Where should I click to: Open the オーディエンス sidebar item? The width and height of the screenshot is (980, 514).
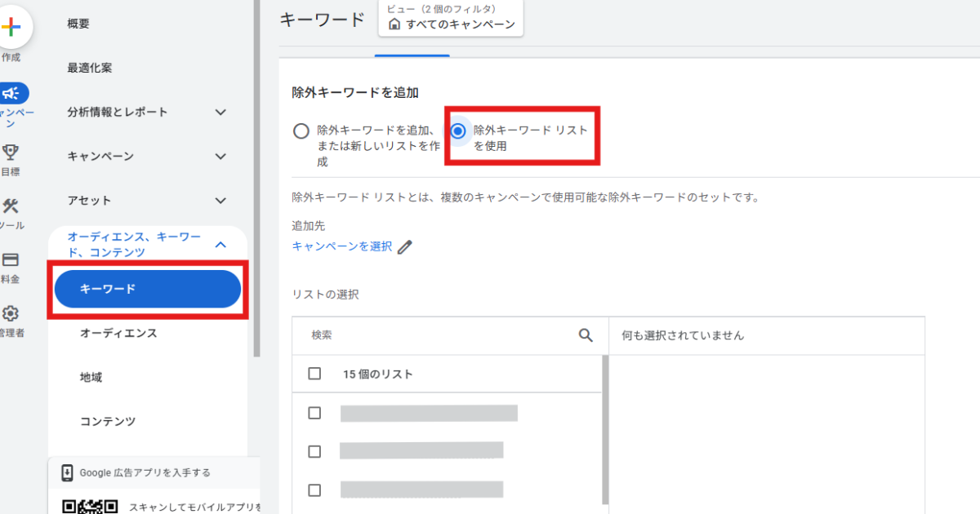(118, 333)
